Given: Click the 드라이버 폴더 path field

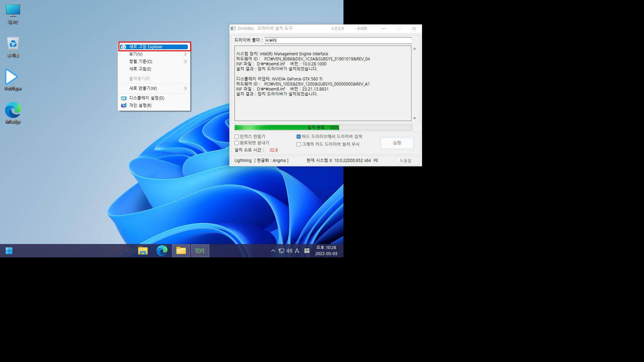Looking at the screenshot, I should point(338,41).
